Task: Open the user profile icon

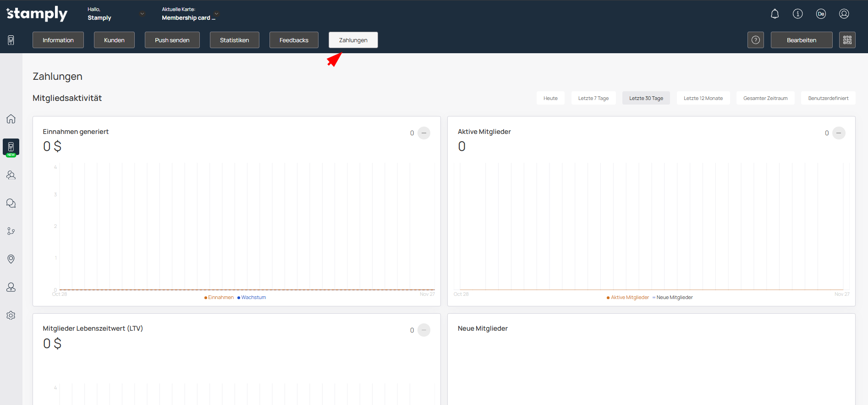Action: (844, 14)
